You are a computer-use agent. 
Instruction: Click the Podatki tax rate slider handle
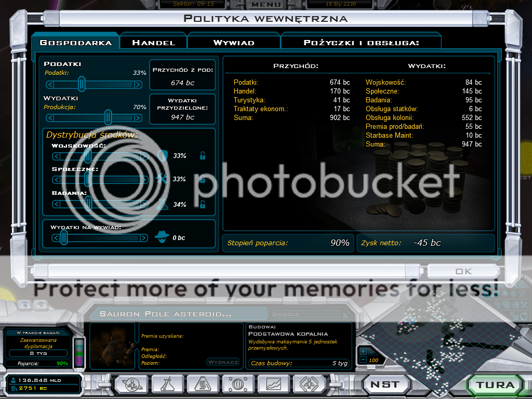82,84
